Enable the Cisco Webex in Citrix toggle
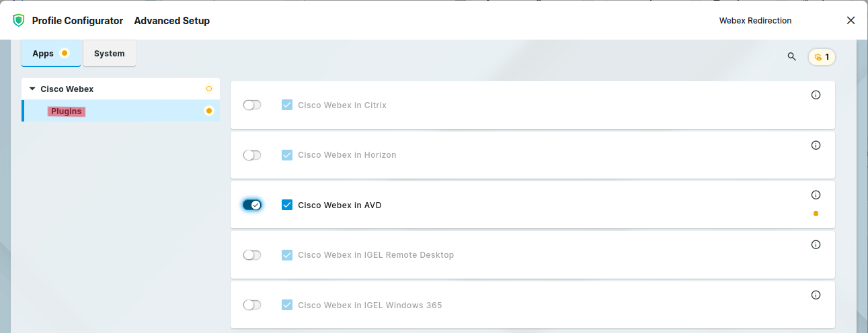 click(252, 105)
